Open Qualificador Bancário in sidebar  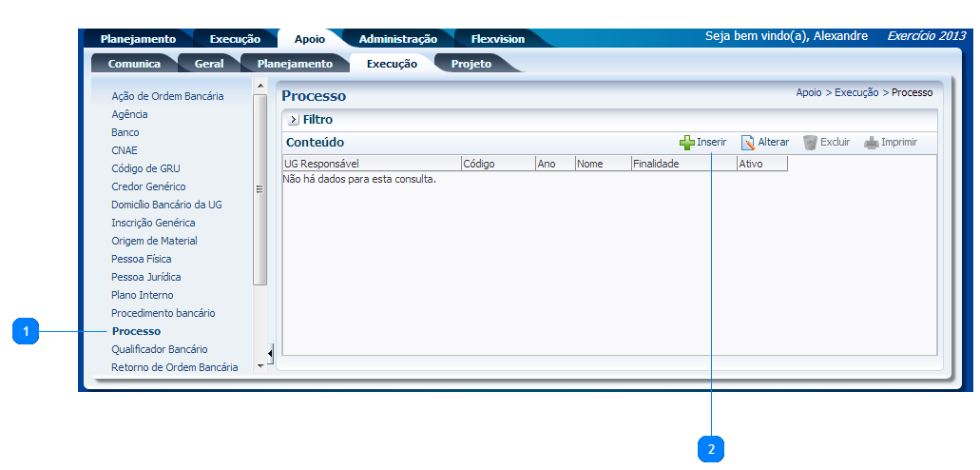coord(159,349)
